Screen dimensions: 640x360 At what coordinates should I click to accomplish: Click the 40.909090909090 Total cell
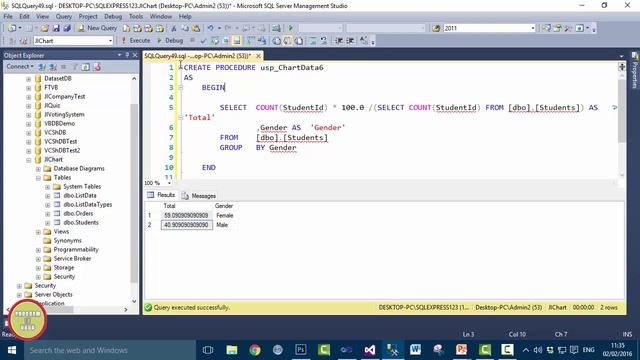187,225
